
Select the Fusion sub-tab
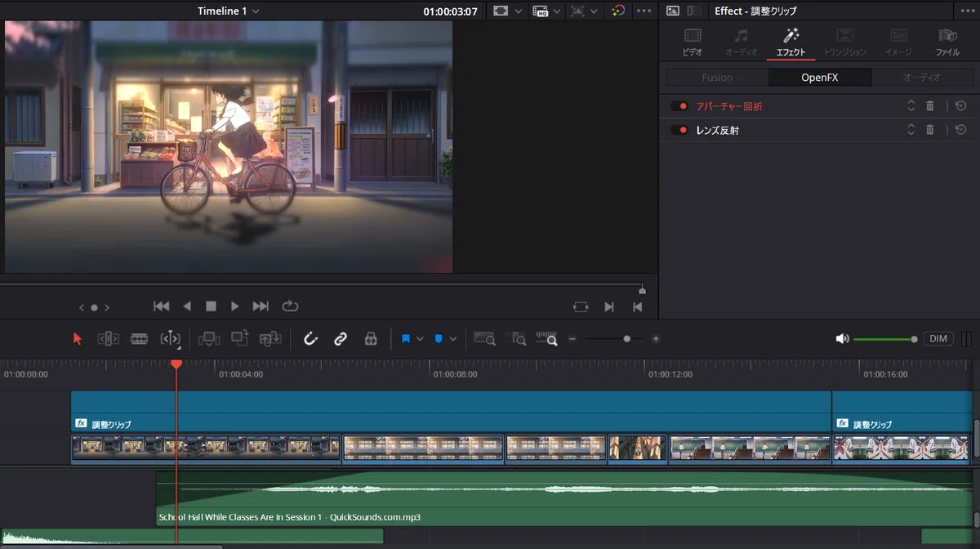(x=717, y=78)
